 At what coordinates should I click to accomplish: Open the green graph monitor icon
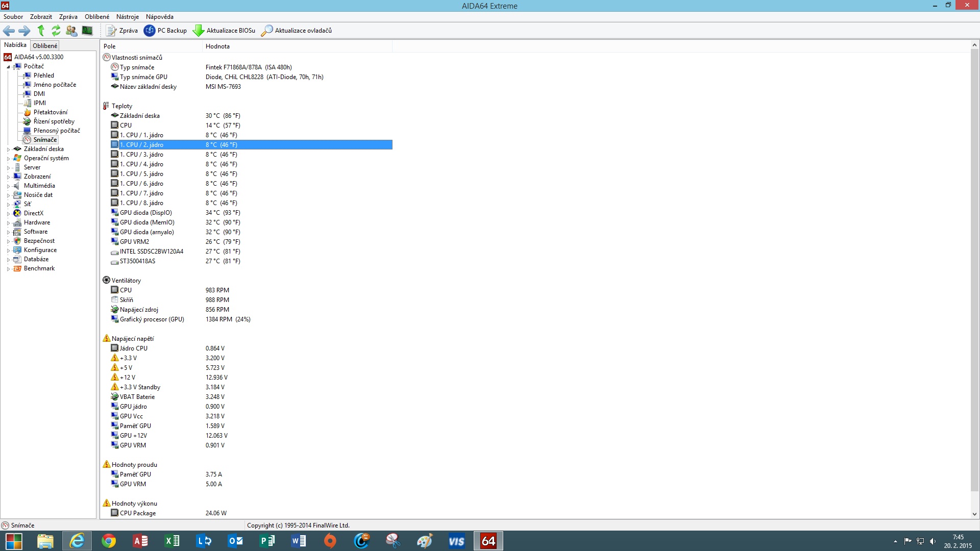[x=87, y=31]
